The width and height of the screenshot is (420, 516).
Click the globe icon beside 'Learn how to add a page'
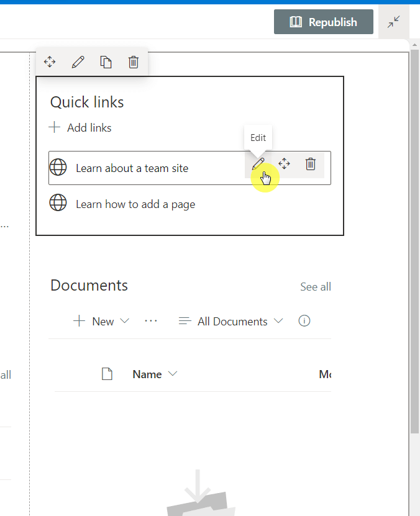(x=58, y=202)
